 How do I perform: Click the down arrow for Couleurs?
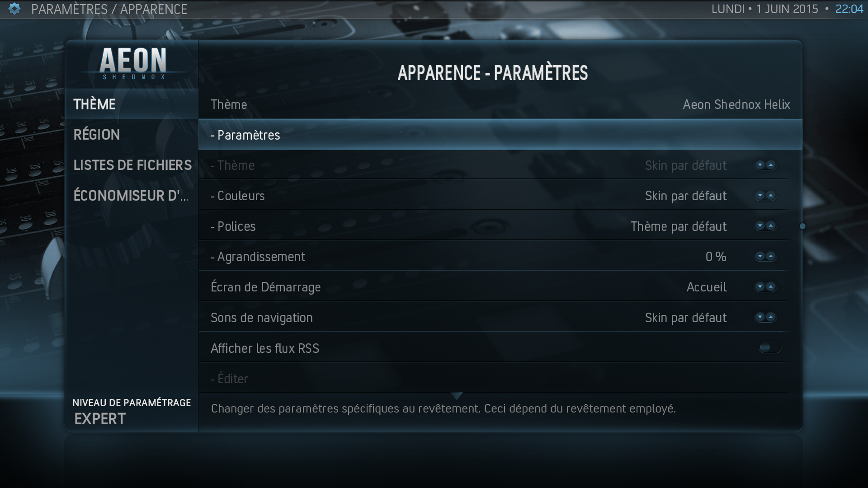tap(760, 195)
